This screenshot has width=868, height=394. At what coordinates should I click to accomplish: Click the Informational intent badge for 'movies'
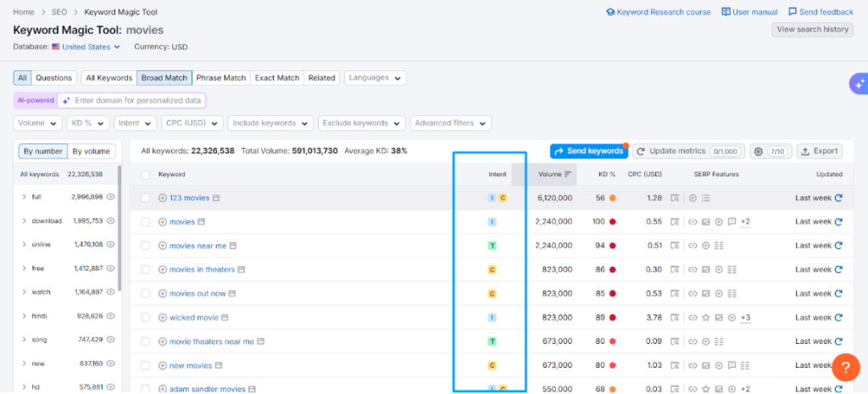(x=492, y=222)
